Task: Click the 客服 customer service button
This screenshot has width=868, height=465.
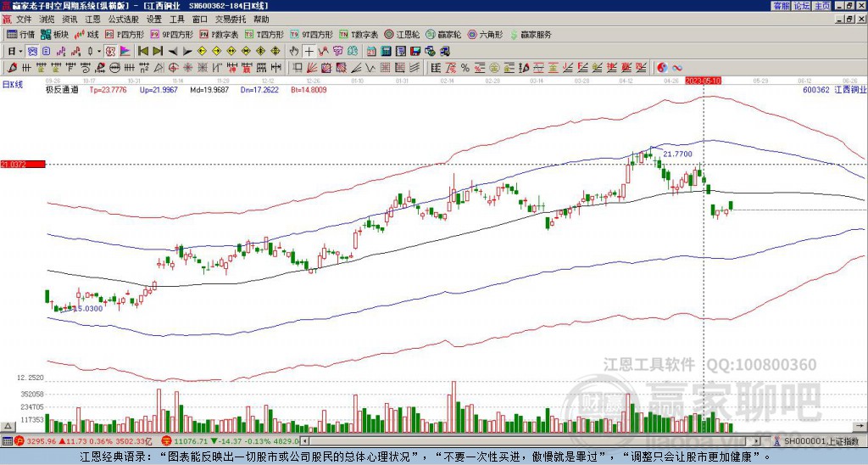Action: pos(781,6)
